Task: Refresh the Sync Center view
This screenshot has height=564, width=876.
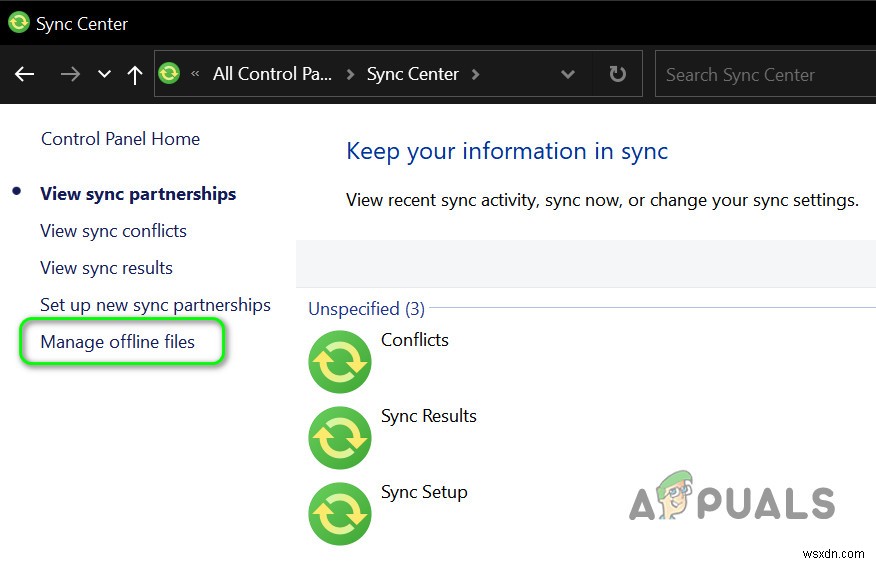Action: (617, 74)
